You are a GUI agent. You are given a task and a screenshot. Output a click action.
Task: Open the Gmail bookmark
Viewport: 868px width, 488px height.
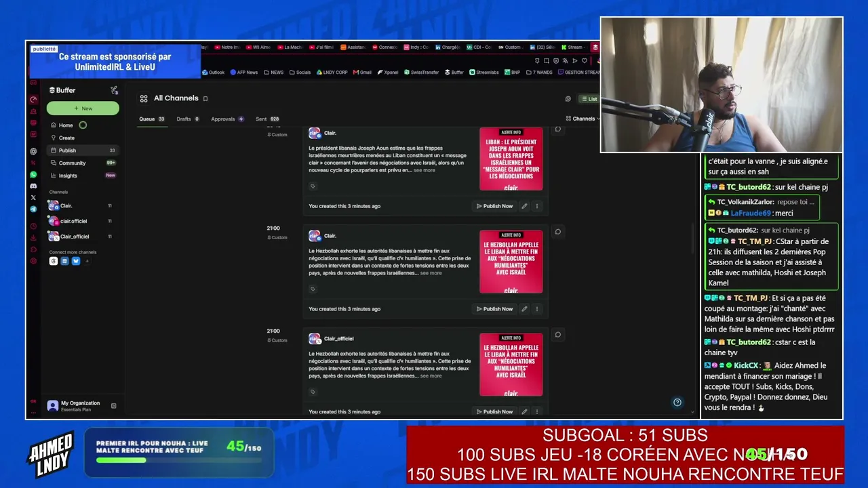click(362, 73)
